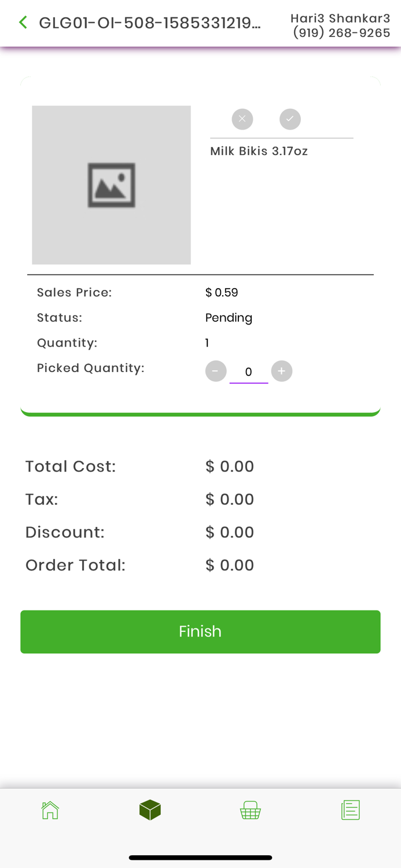Viewport: 401px width, 868px height.
Task: Tap the order ID GLG01-OI-508 title
Action: click(150, 23)
